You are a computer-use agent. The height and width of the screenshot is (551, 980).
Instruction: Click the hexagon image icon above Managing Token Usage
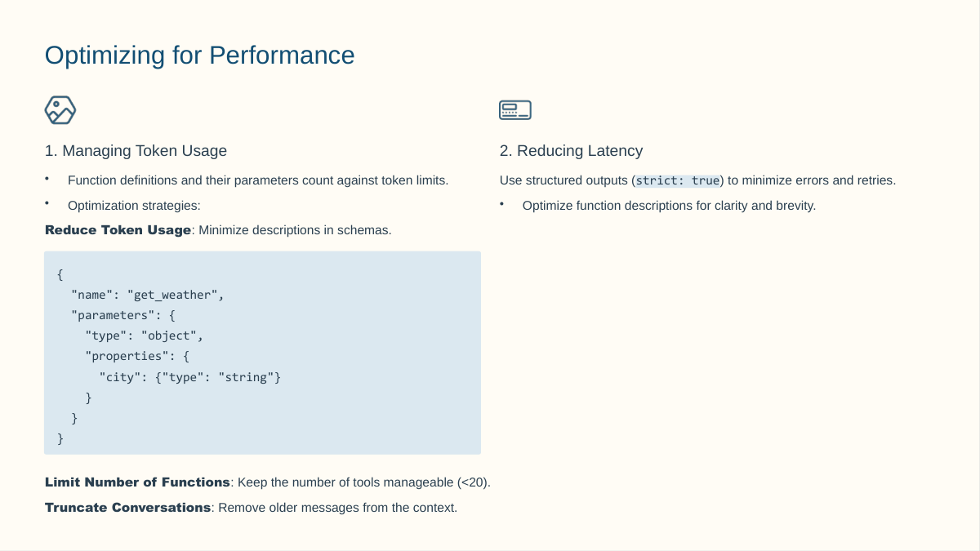pyautogui.click(x=60, y=110)
